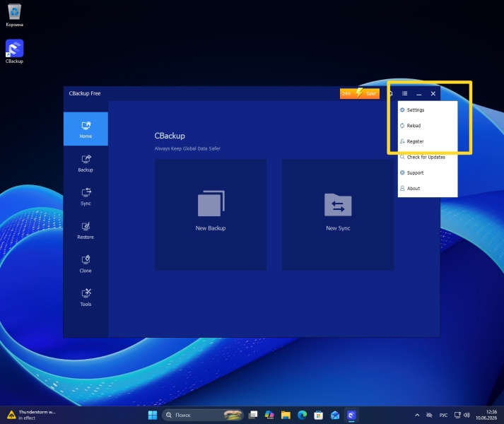The width and height of the screenshot is (504, 424).
Task: Open the Recycle Bin desktop icon
Action: (x=14, y=15)
